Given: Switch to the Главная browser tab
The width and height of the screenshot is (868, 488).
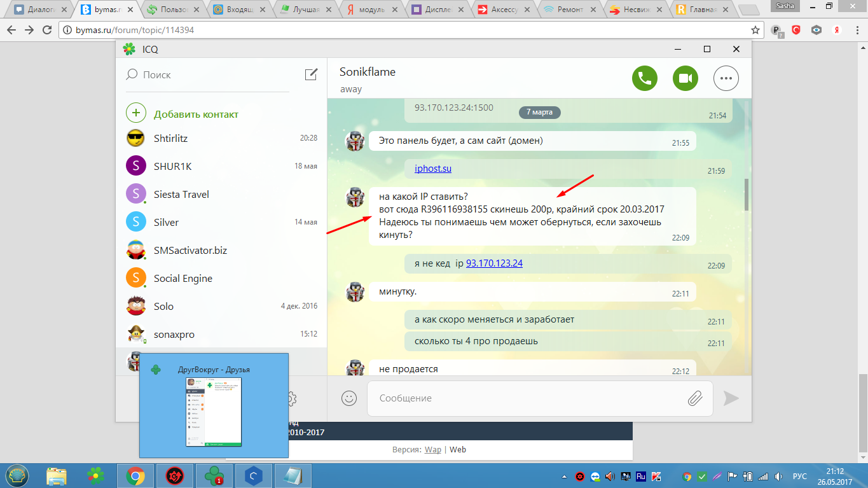Looking at the screenshot, I should coord(703,10).
